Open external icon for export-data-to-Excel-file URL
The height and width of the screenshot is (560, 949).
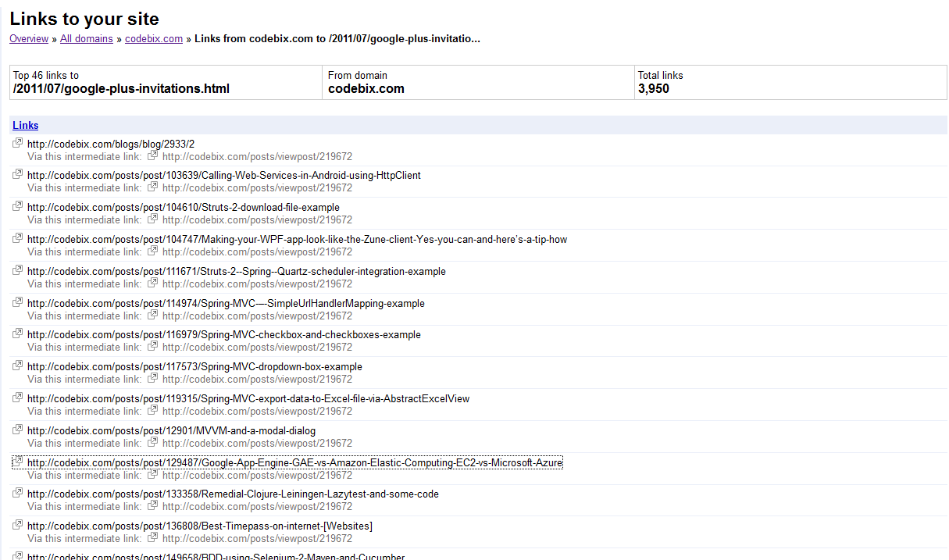[17, 398]
